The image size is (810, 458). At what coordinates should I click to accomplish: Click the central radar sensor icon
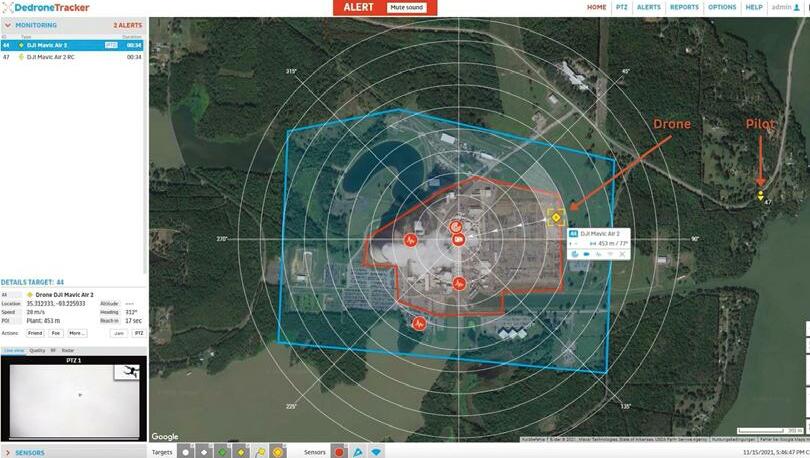[456, 227]
